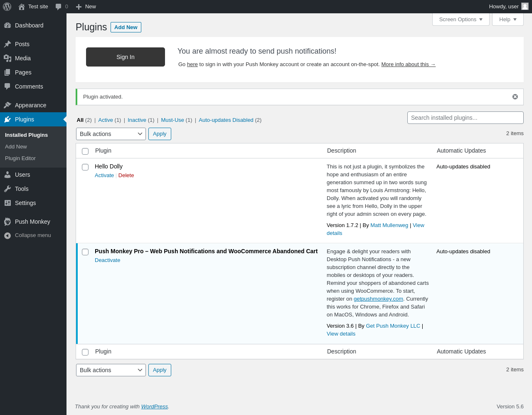The width and height of the screenshot is (532, 415).
Task: Click the WordPress logo icon in admin bar
Action: 7,7
